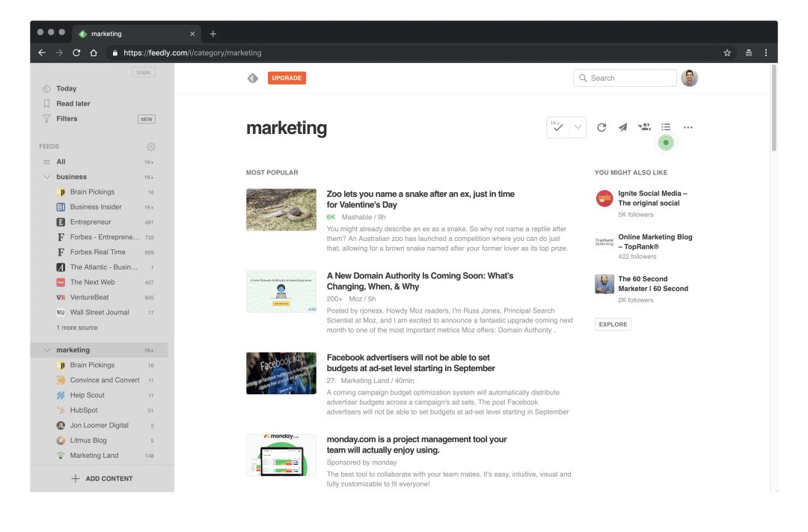Open the user profile avatar
Viewport: 808px width, 532px height.
[689, 78]
